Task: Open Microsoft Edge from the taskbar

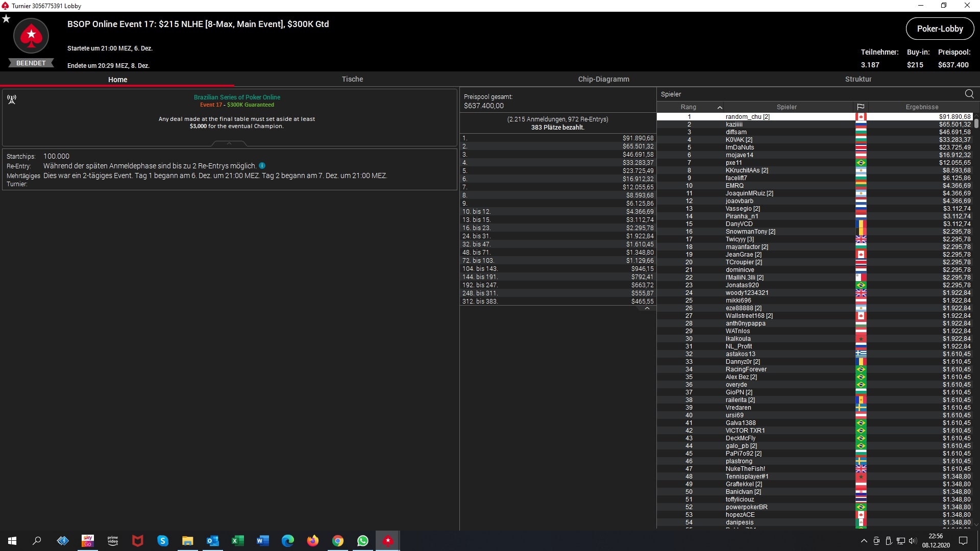Action: pyautogui.click(x=288, y=541)
